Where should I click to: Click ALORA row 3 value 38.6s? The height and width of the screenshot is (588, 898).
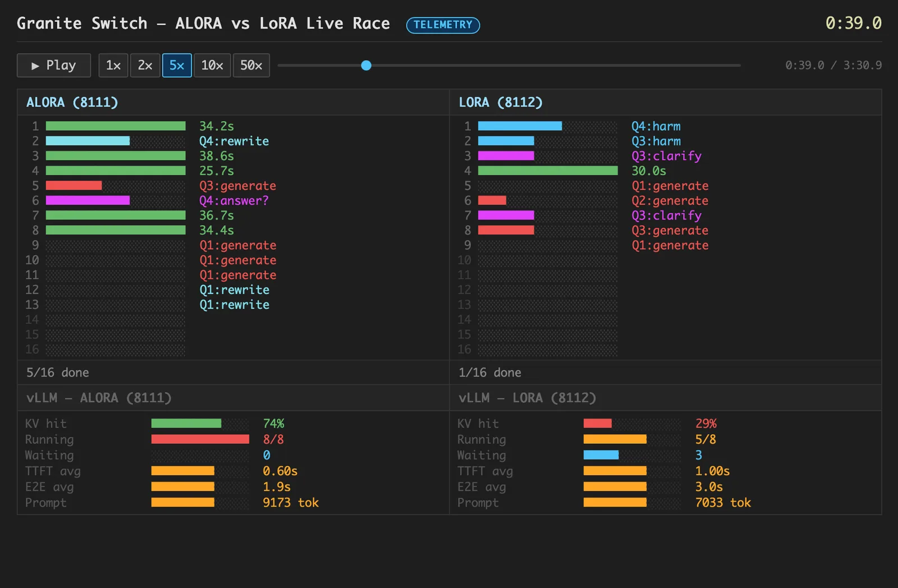pyautogui.click(x=217, y=156)
